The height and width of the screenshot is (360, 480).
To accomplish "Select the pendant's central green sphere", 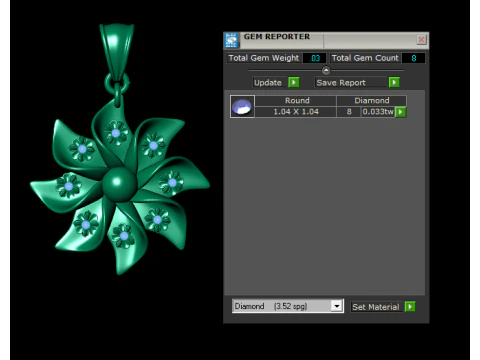I will point(119,184).
